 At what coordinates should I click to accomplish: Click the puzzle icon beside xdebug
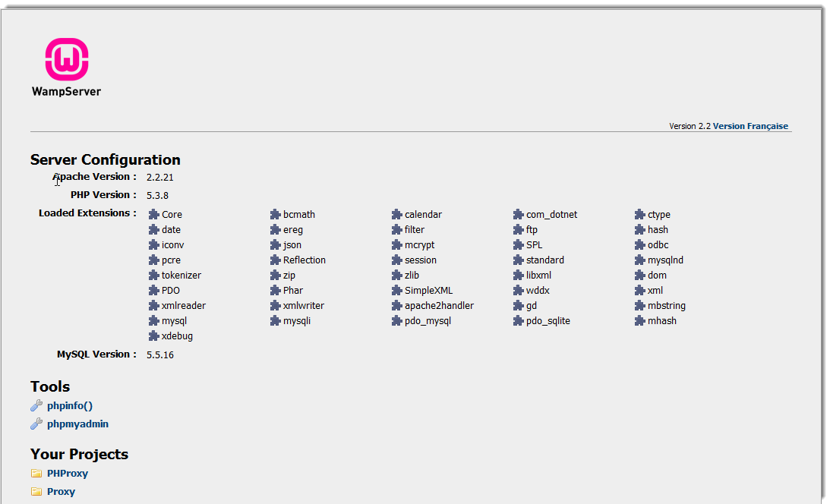(153, 335)
